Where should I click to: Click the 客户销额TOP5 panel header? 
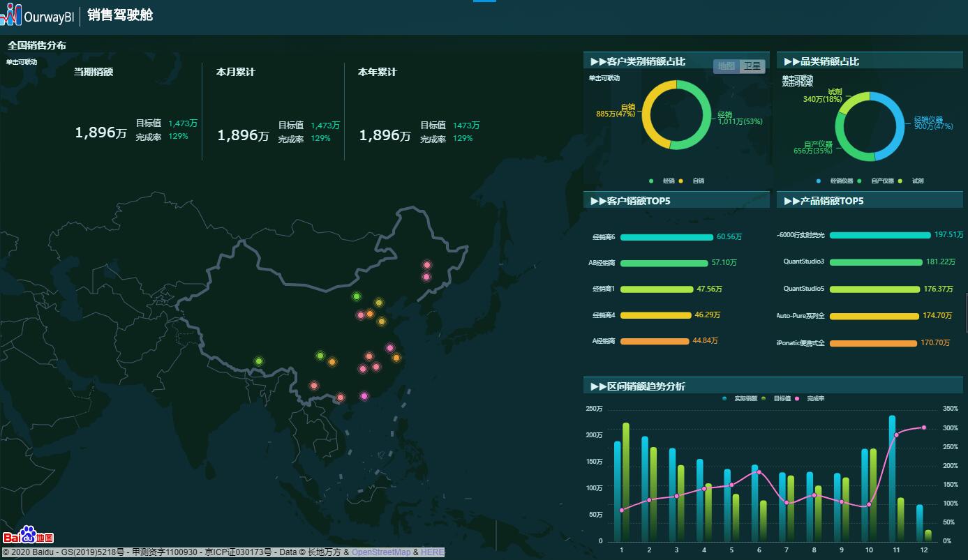[630, 201]
